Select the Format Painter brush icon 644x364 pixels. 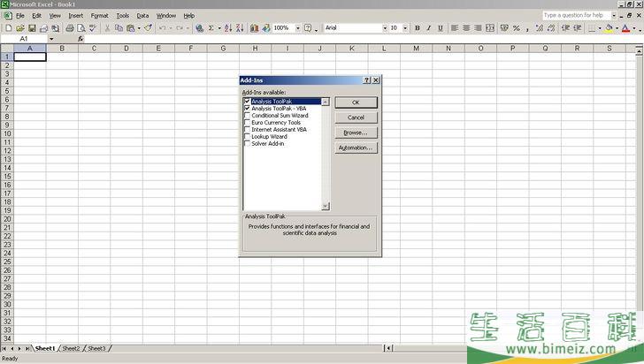[148, 28]
